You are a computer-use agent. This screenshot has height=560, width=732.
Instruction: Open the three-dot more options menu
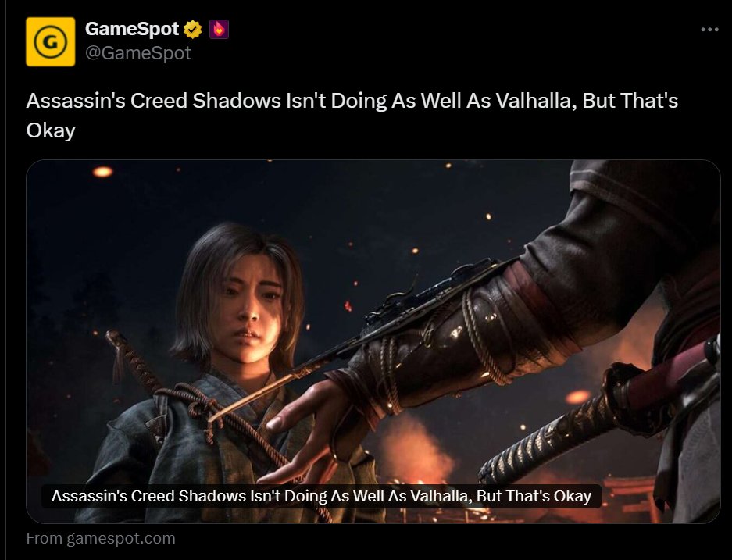click(709, 30)
